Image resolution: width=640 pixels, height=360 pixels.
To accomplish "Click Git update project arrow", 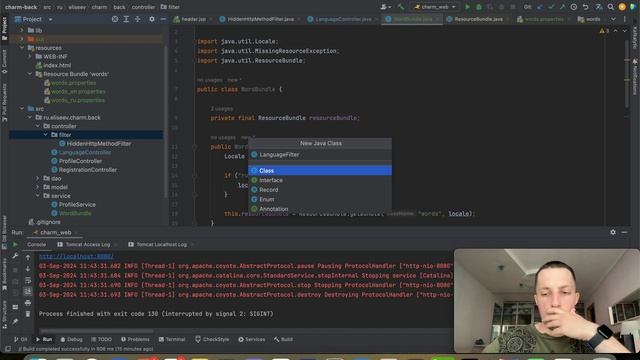I will tap(540, 7).
